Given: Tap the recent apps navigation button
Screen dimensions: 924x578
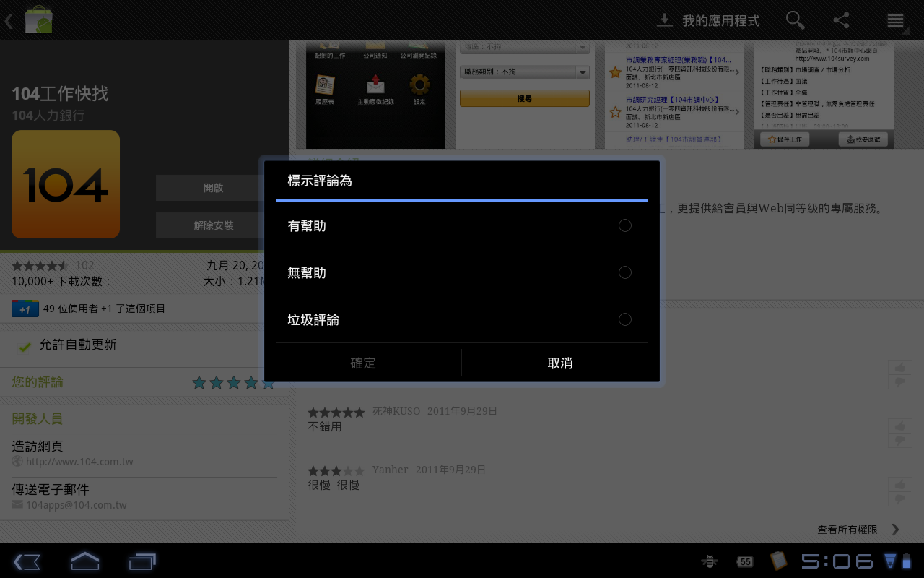Looking at the screenshot, I should click(142, 561).
